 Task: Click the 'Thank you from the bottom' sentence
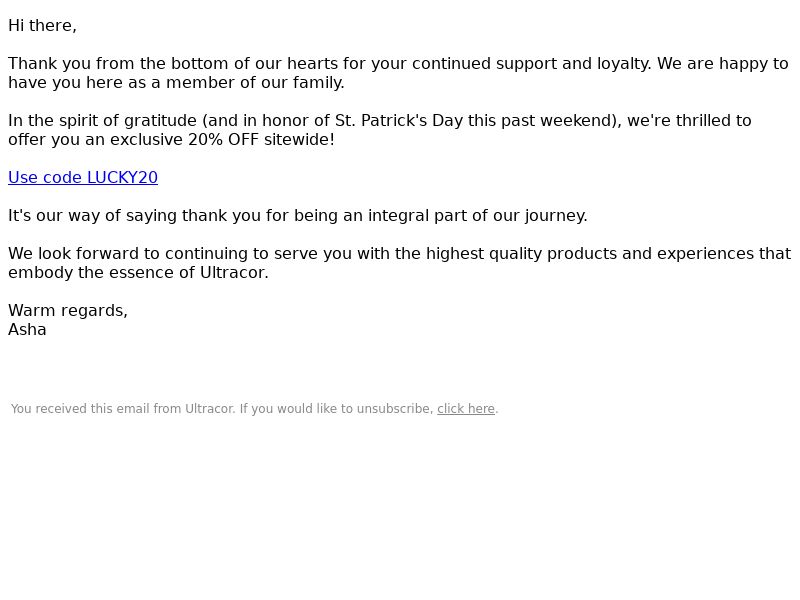tap(398, 64)
